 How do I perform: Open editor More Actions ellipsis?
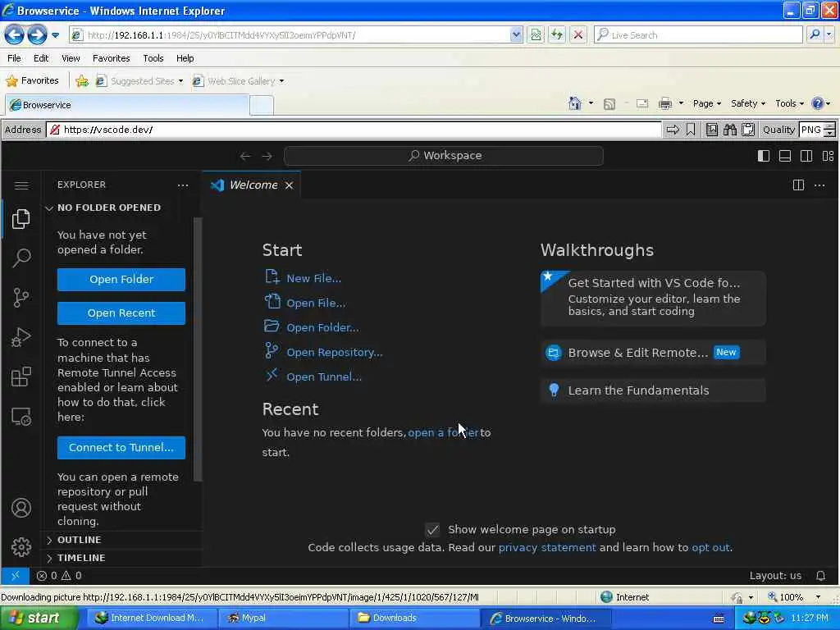[x=819, y=185]
